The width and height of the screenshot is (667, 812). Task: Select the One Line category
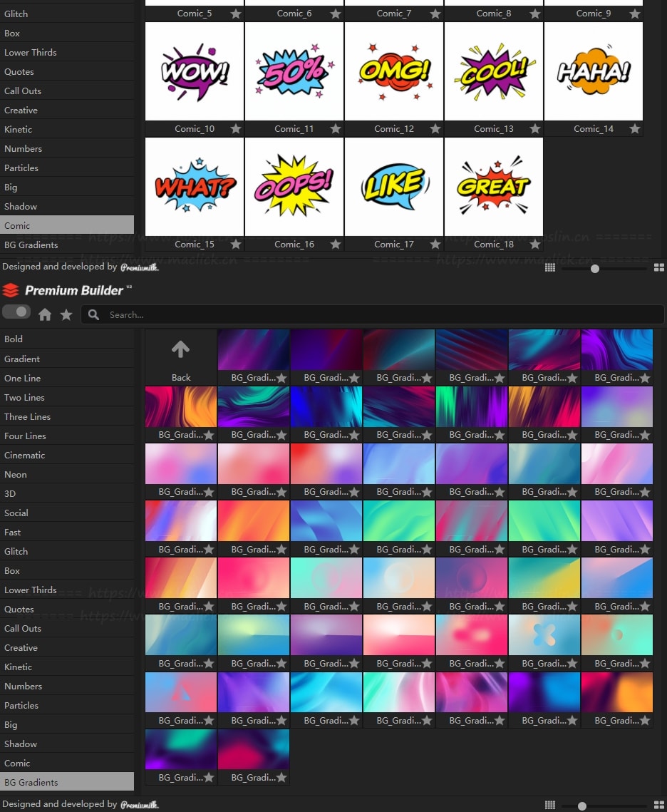coord(67,378)
